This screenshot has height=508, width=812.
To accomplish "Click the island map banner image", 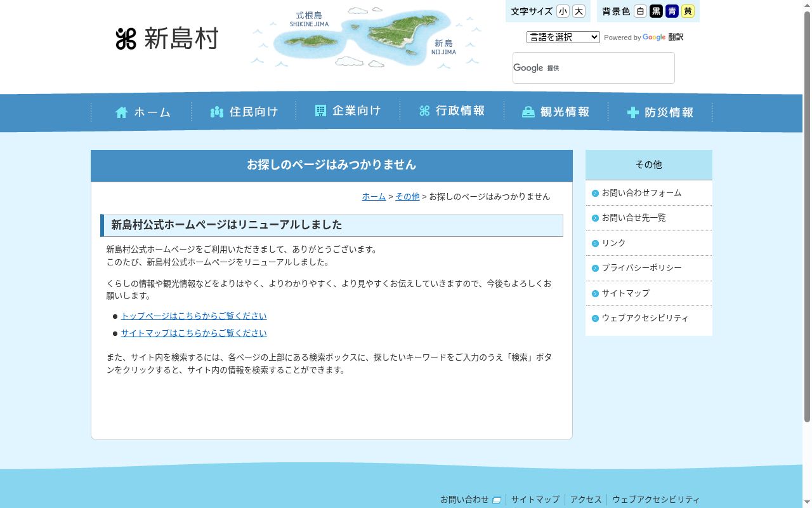I will 367,37.
